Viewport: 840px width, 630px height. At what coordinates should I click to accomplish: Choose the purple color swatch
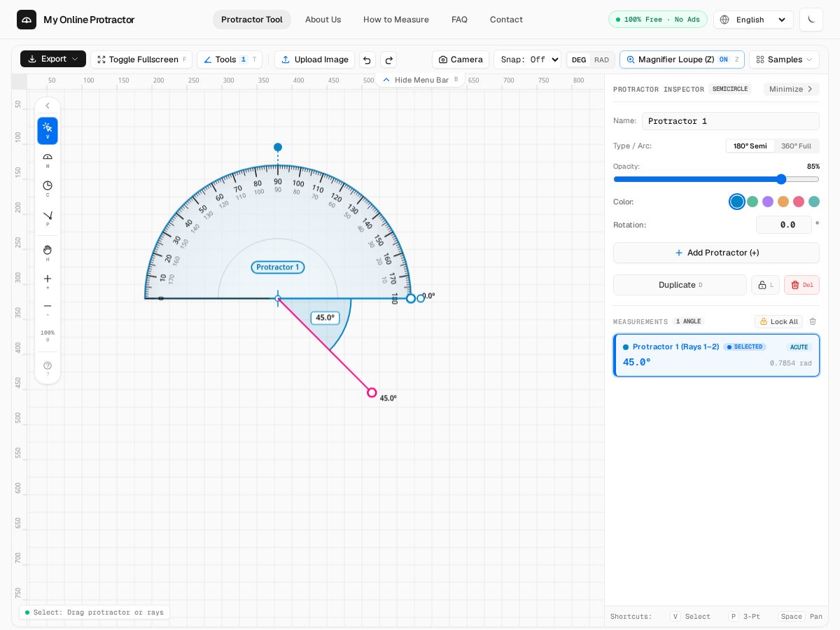point(768,202)
